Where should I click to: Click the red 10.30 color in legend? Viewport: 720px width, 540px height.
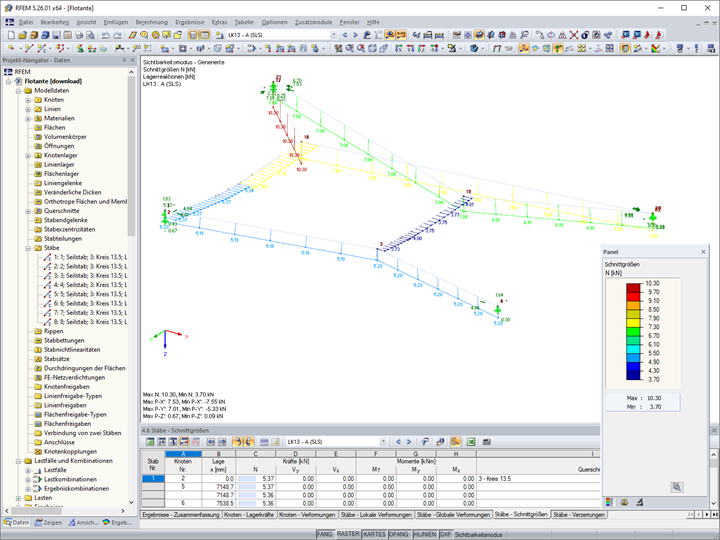pyautogui.click(x=633, y=287)
